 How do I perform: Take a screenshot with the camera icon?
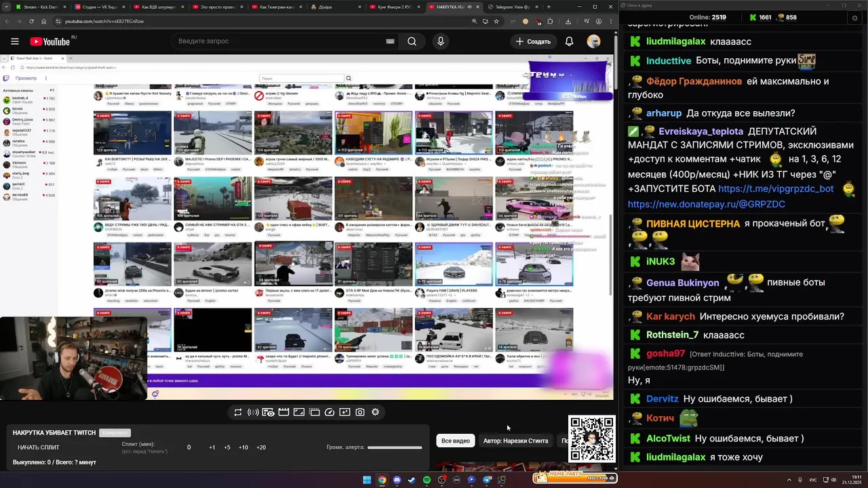(x=360, y=412)
